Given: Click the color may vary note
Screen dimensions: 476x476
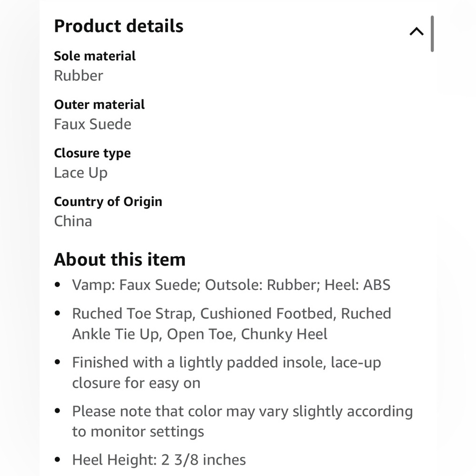Looking at the screenshot, I should (x=242, y=412).
